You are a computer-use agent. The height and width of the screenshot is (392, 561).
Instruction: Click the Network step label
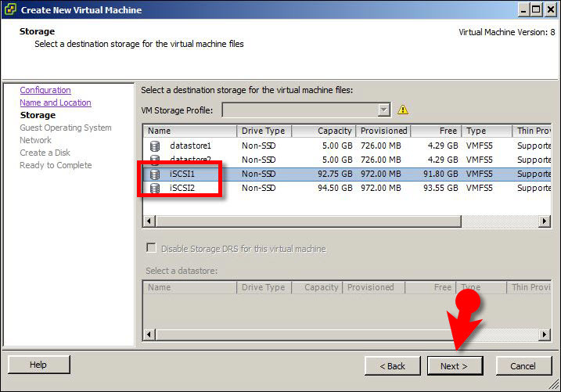coord(36,140)
